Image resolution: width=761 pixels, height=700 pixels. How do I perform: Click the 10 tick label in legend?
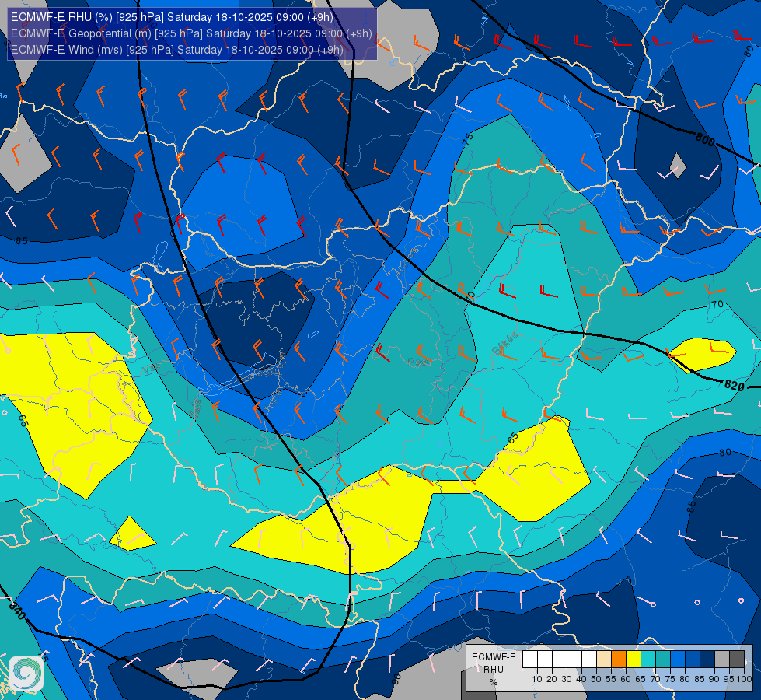point(537,679)
